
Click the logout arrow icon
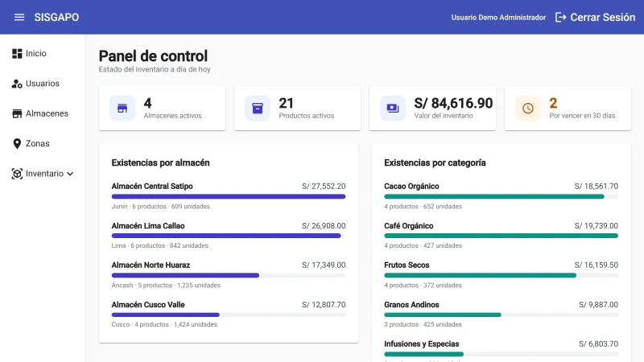click(x=560, y=17)
